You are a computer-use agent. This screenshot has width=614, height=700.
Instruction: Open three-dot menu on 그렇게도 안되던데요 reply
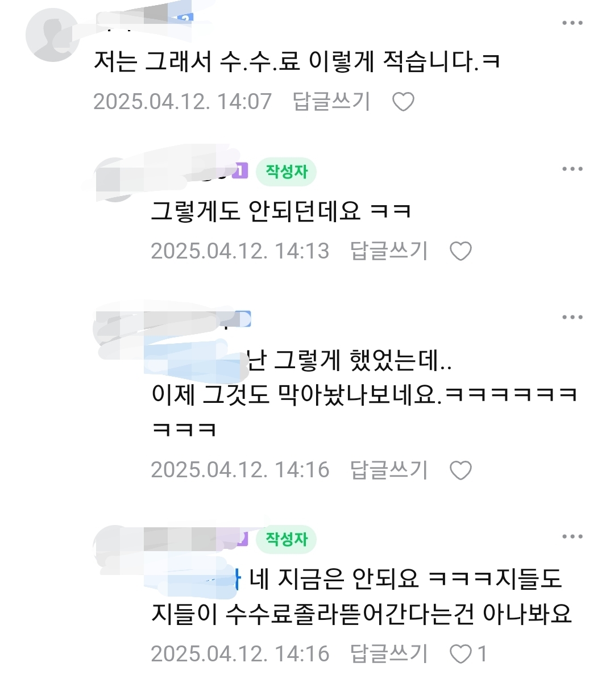point(572,169)
